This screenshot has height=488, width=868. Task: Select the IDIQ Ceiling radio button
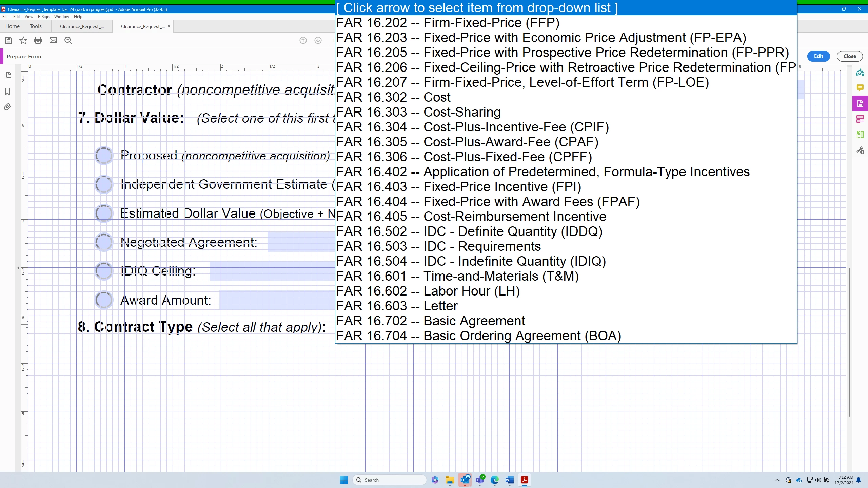[104, 271]
